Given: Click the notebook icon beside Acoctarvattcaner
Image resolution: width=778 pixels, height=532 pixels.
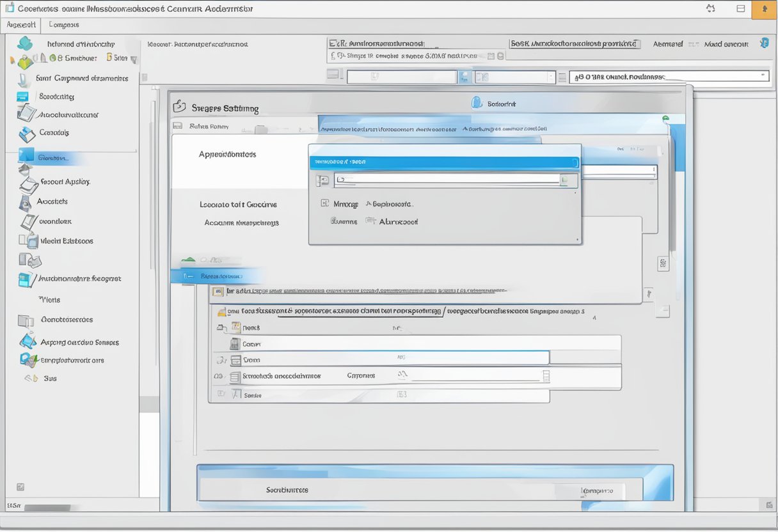Looking at the screenshot, I should pyautogui.click(x=26, y=114).
